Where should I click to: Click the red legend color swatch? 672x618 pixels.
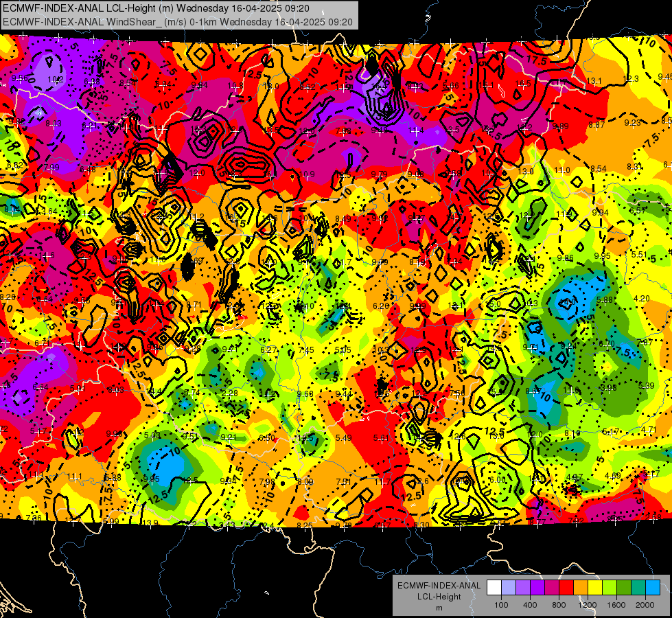pyautogui.click(x=566, y=587)
